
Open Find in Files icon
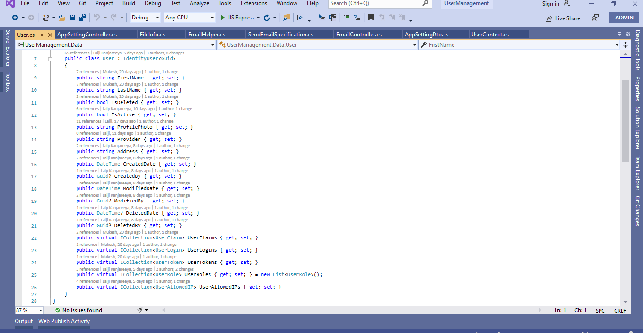(x=286, y=18)
